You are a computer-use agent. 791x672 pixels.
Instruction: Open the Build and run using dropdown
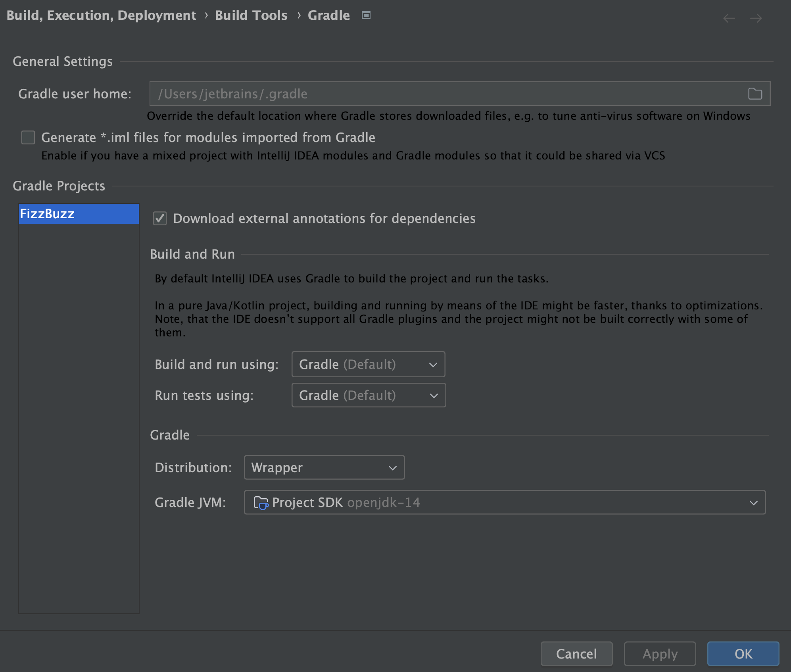pyautogui.click(x=368, y=364)
